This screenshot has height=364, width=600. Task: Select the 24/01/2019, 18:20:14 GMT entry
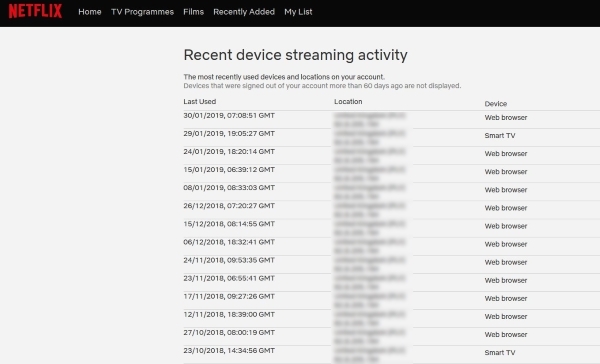tap(229, 152)
